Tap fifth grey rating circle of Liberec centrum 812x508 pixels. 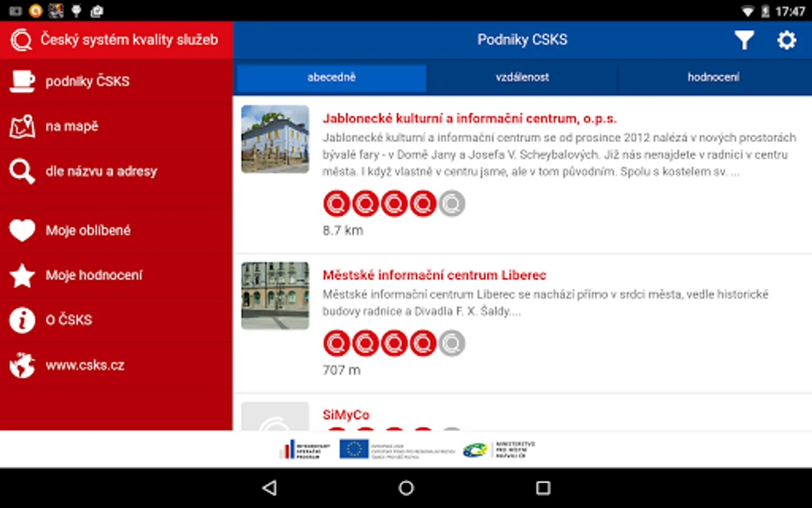point(452,343)
